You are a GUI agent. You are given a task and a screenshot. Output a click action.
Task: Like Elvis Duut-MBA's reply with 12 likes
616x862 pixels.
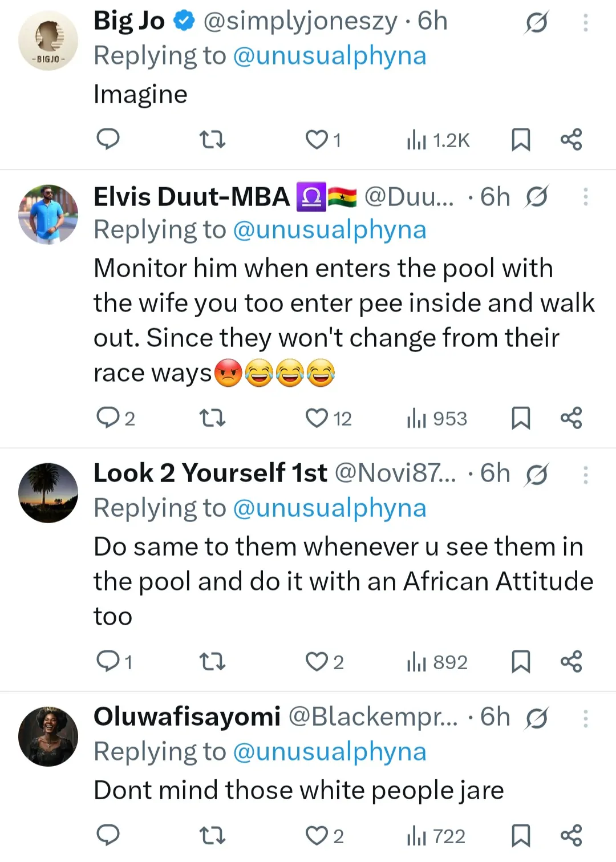tap(317, 418)
